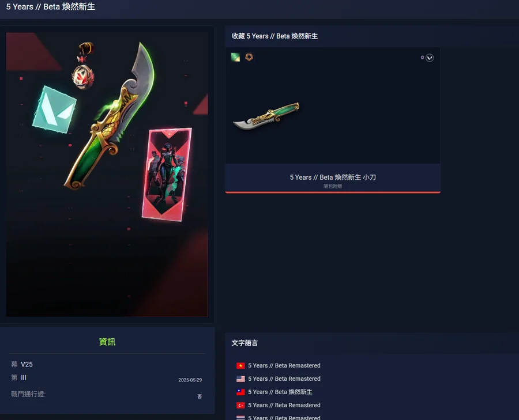Viewport: 519px width, 420px height.
Task: Click the Turkey flag icon
Action: click(x=240, y=405)
